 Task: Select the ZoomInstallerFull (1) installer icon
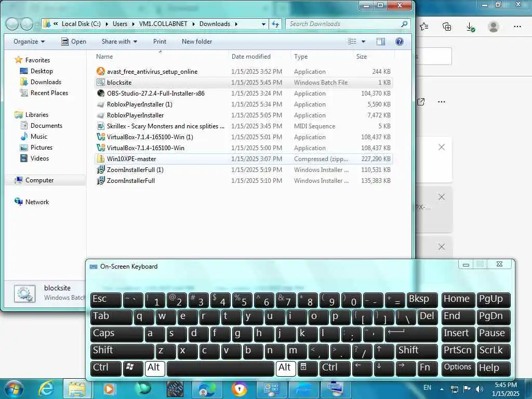100,170
